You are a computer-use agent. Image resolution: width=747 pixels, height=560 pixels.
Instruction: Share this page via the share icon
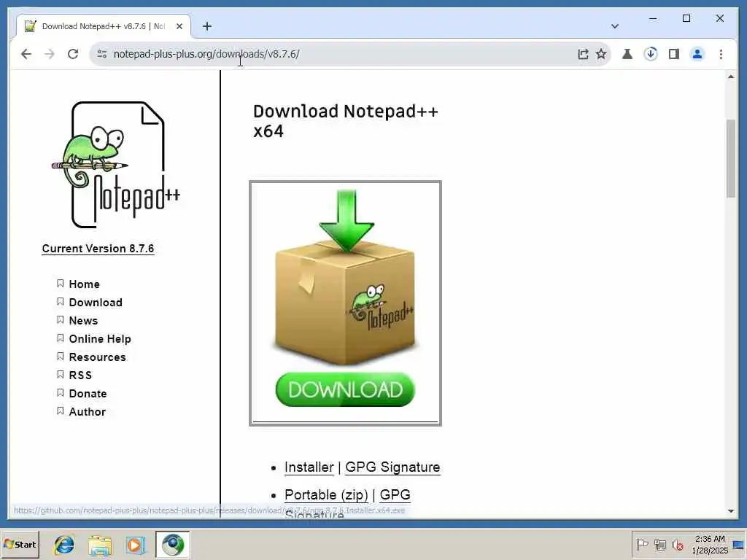point(583,54)
